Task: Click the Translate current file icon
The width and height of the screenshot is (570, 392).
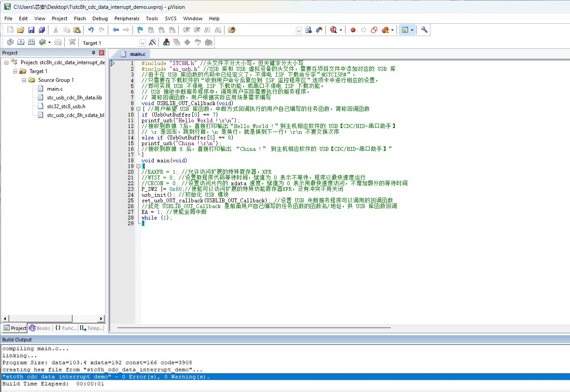Action: click(x=10, y=42)
